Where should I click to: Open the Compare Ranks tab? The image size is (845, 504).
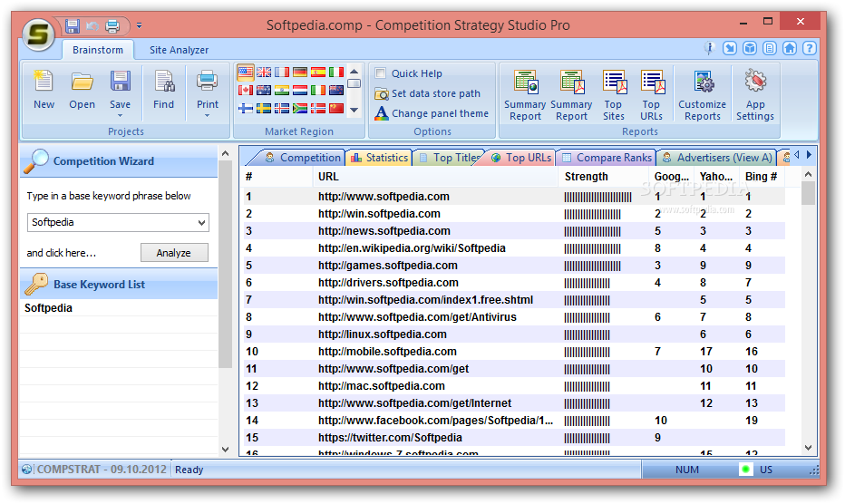point(607,158)
